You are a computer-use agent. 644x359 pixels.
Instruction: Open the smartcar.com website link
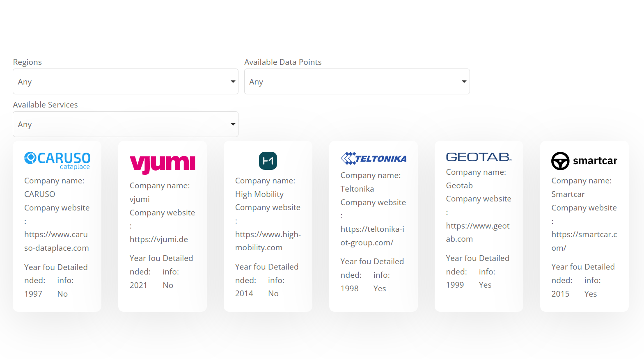tap(584, 241)
